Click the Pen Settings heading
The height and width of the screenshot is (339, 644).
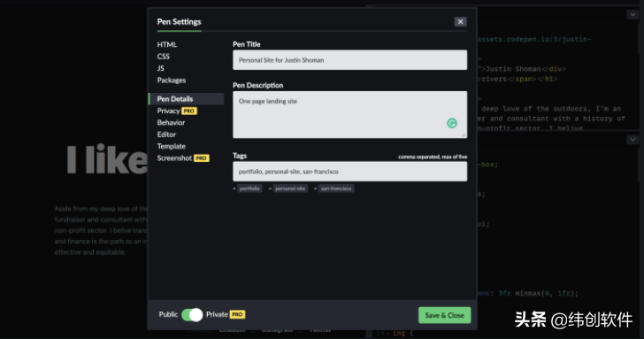[x=179, y=22]
